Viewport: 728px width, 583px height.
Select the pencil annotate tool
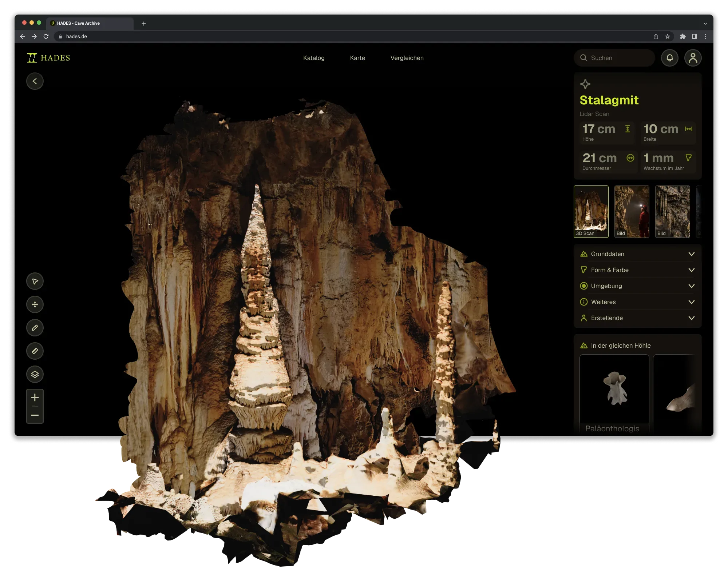click(35, 328)
